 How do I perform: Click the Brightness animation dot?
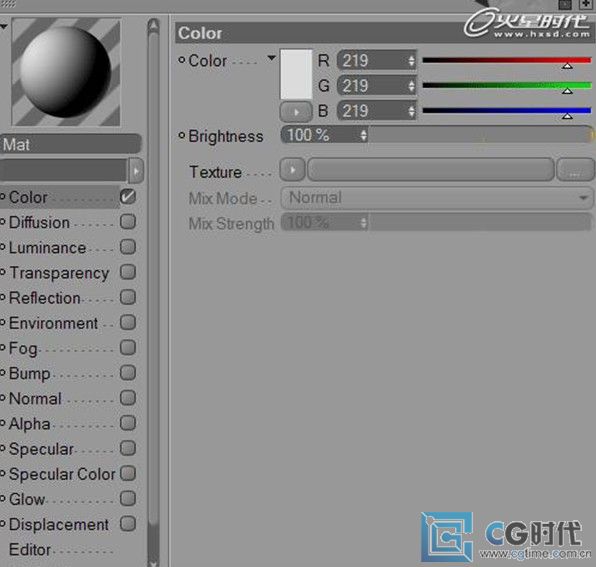[x=182, y=135]
